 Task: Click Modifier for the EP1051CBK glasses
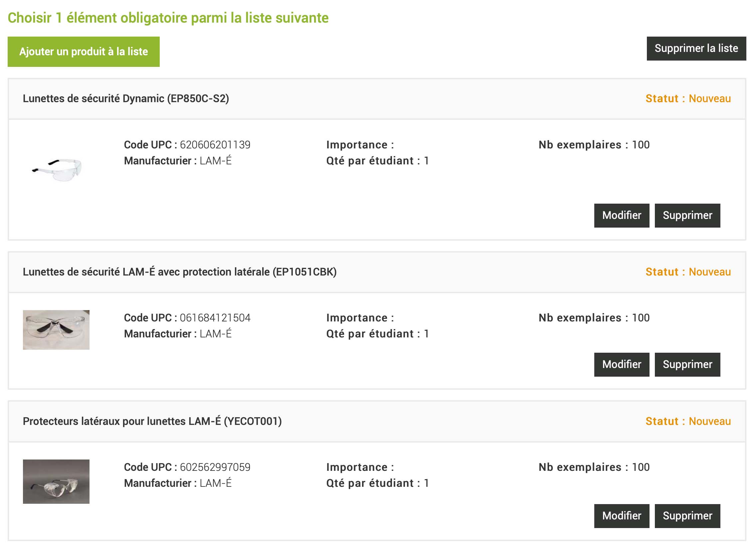[x=621, y=364]
